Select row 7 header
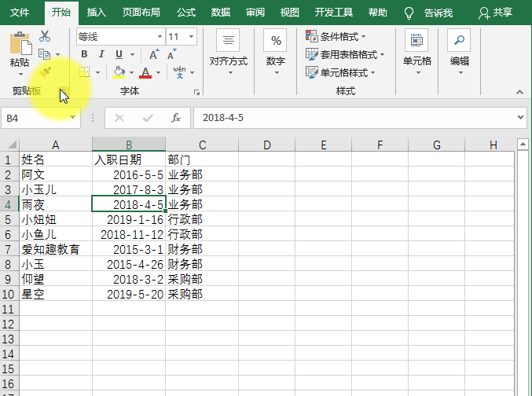 (x=9, y=249)
